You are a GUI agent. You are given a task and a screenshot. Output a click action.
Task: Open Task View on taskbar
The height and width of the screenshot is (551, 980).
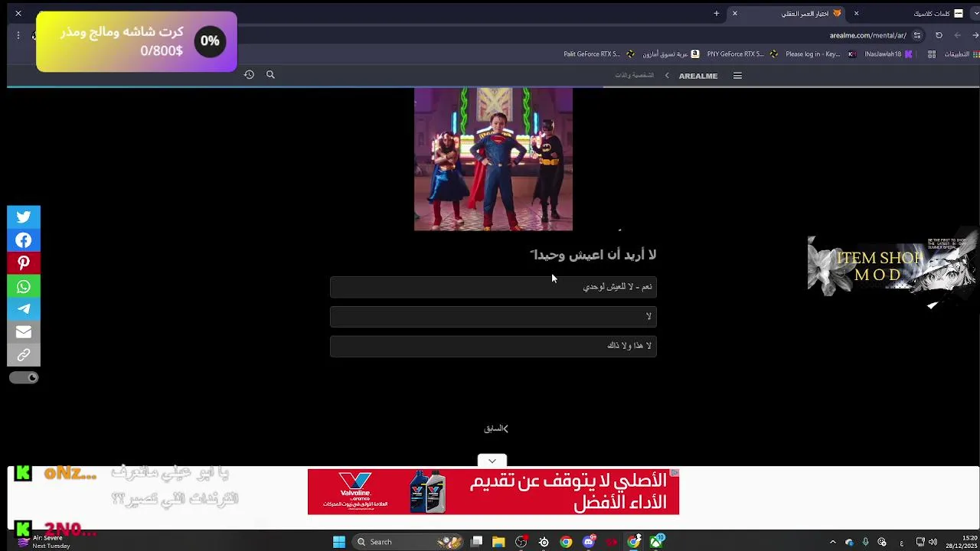pos(476,542)
